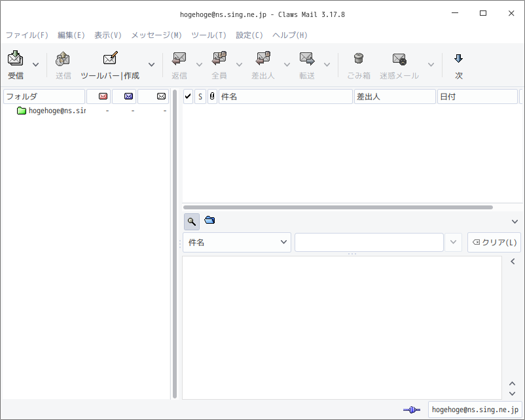Open the 表示(V) menu
The width and height of the screenshot is (525, 420).
(108, 35)
